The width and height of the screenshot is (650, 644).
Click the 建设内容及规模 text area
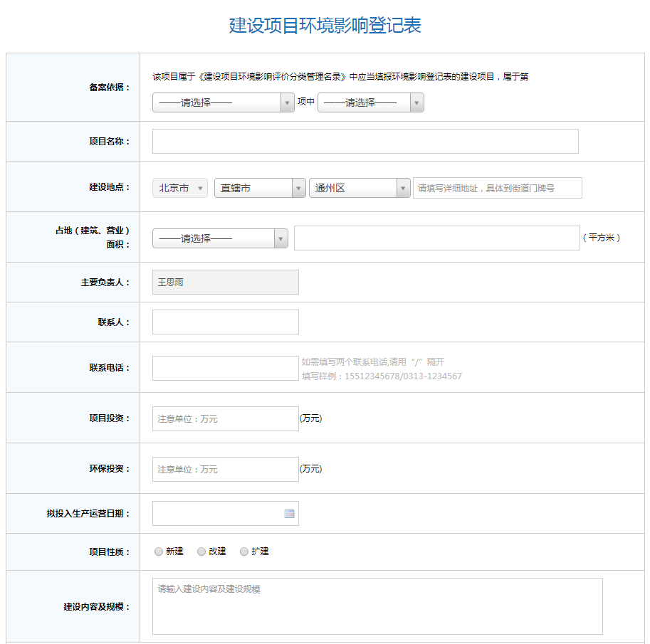point(377,606)
